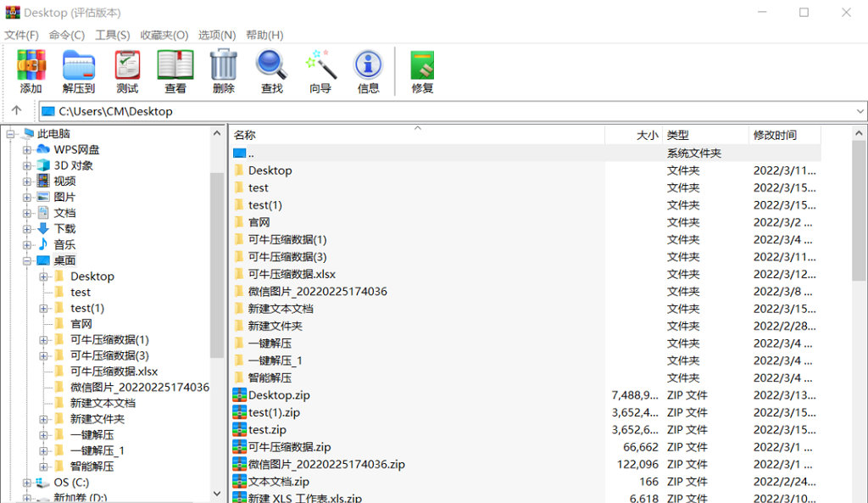Click the Info (信息) toolbar icon
The height and width of the screenshot is (503, 868).
click(368, 64)
